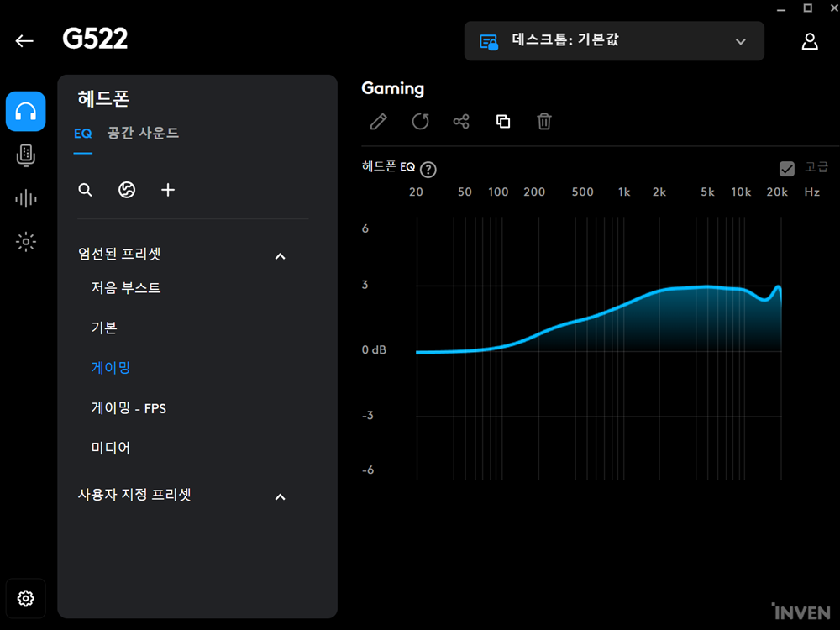Show help for 헤드폰 EQ
840x630 pixels.
pos(428,170)
